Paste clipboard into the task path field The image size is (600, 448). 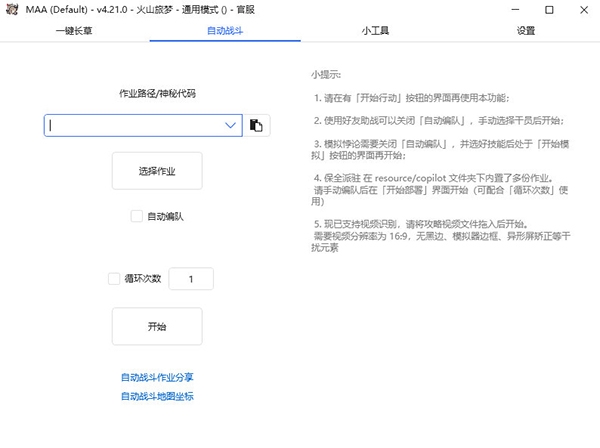pyautogui.click(x=257, y=125)
